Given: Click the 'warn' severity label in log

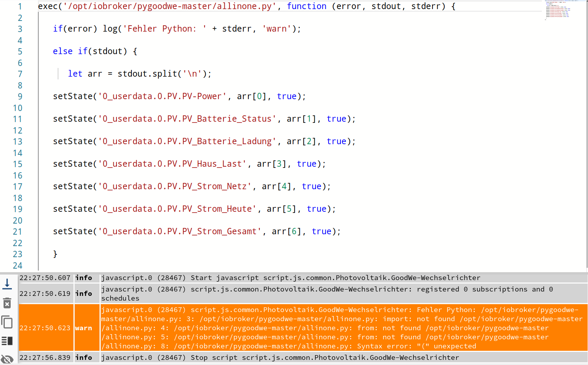Looking at the screenshot, I should click(x=84, y=328).
